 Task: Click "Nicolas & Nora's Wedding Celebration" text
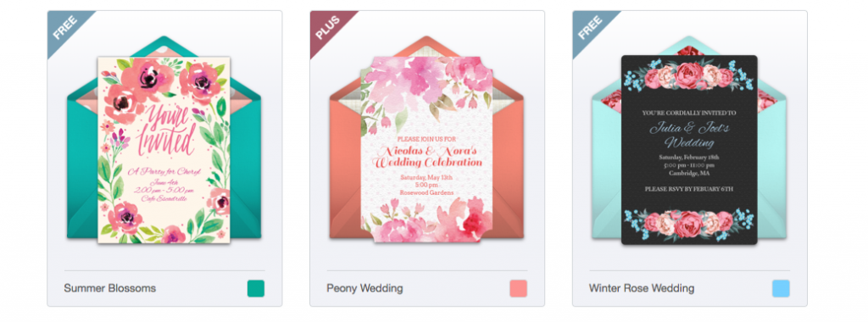(427, 157)
